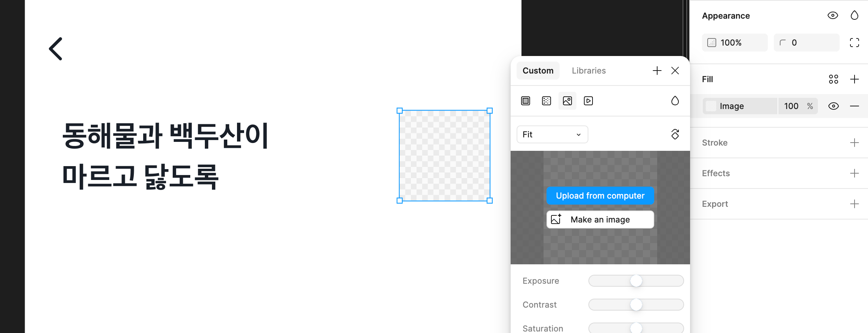868x333 pixels.
Task: Open blend mode droplet in fill picker
Action: (x=675, y=101)
